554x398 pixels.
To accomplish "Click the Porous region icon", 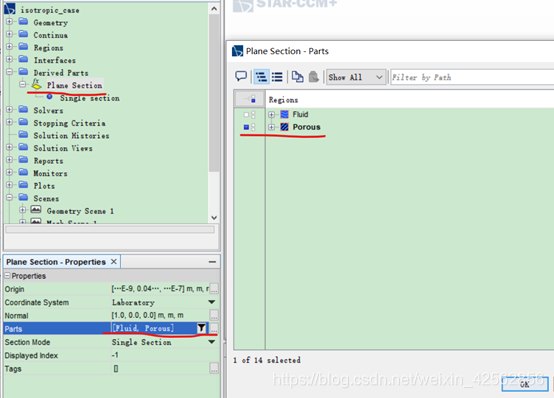I will click(284, 127).
